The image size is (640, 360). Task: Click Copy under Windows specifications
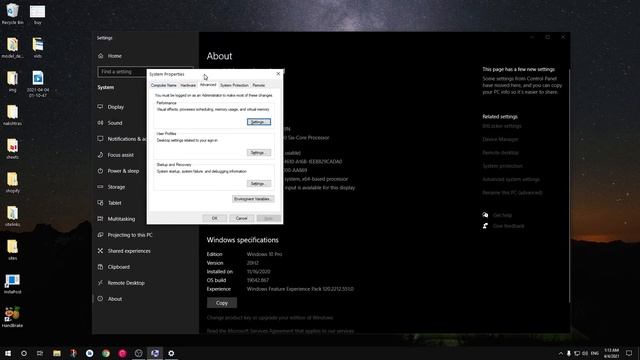click(x=222, y=303)
